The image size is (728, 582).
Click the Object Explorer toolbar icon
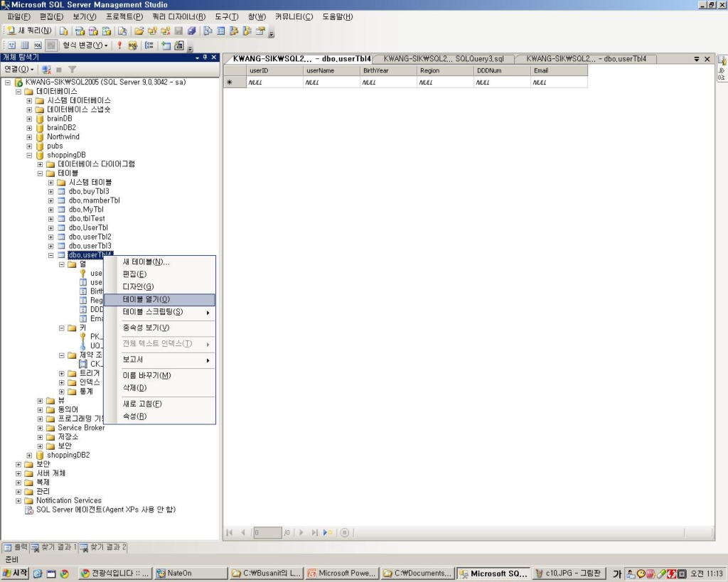(x=234, y=31)
